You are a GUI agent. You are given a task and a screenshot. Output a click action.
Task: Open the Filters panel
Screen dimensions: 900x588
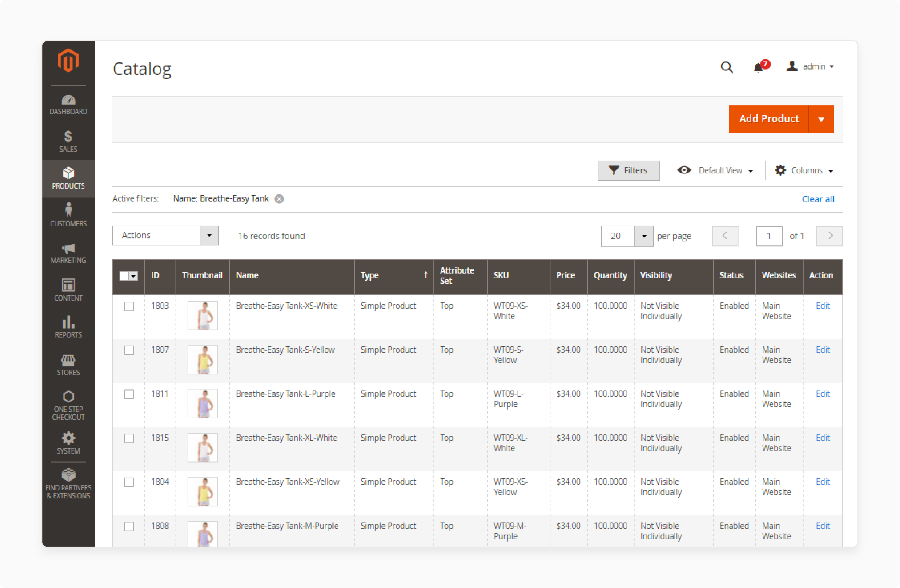[x=629, y=170]
